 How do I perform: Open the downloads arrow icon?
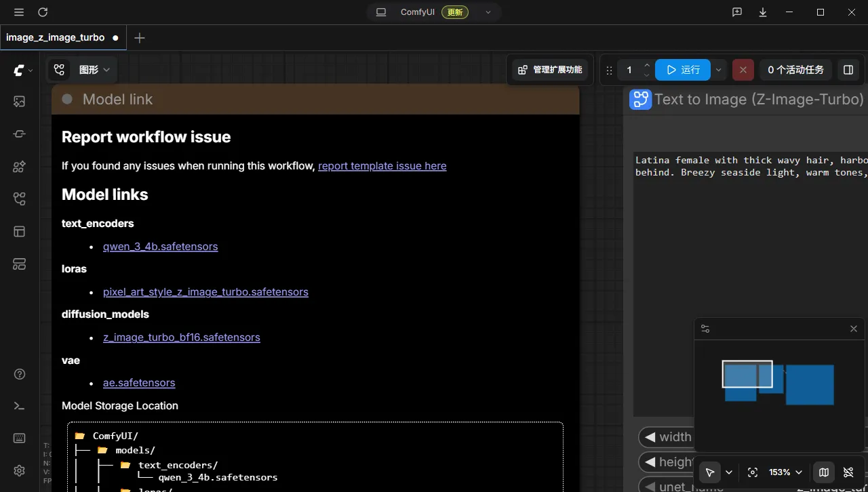[763, 12]
